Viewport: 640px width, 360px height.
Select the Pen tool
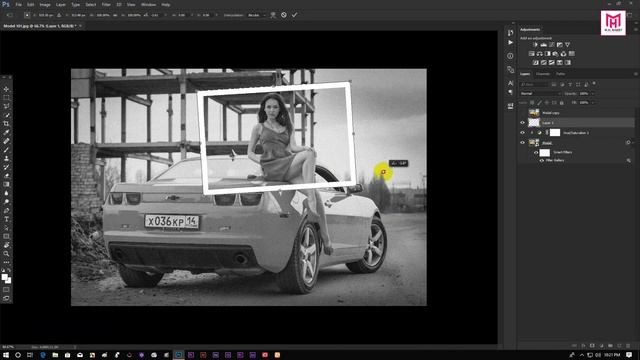6,211
